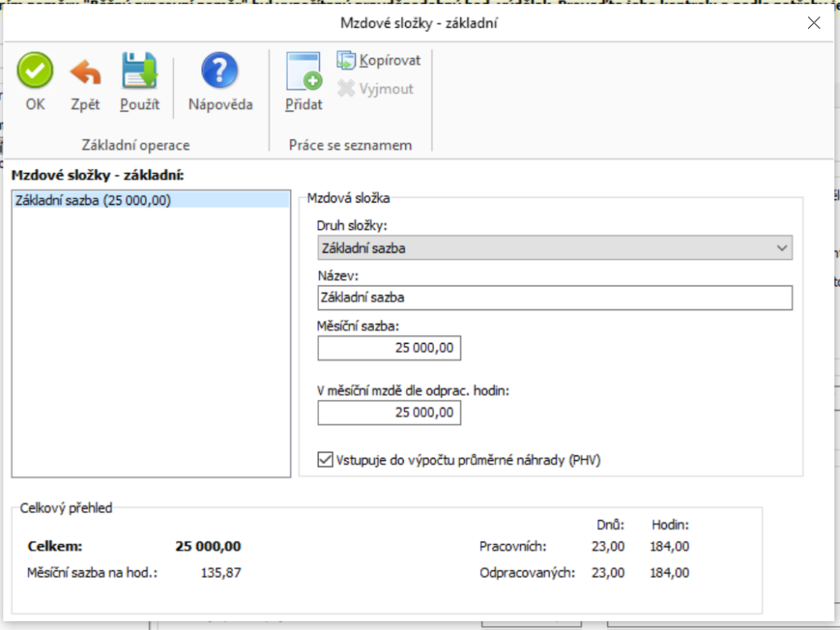Click the bold Celkem total value

[208, 547]
